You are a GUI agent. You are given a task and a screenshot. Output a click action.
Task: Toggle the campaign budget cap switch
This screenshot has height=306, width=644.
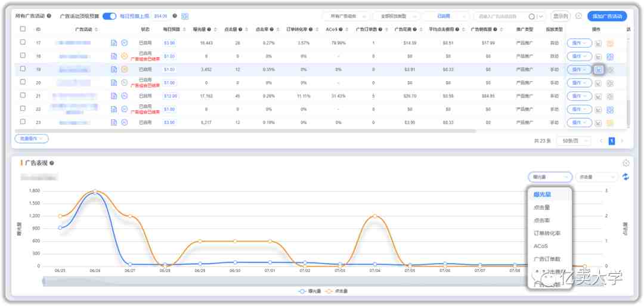click(x=109, y=16)
